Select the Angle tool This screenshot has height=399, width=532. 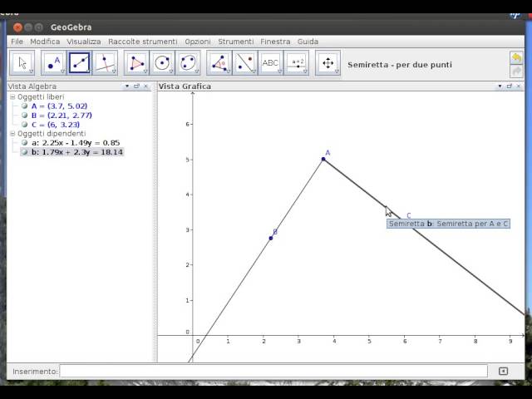219,63
